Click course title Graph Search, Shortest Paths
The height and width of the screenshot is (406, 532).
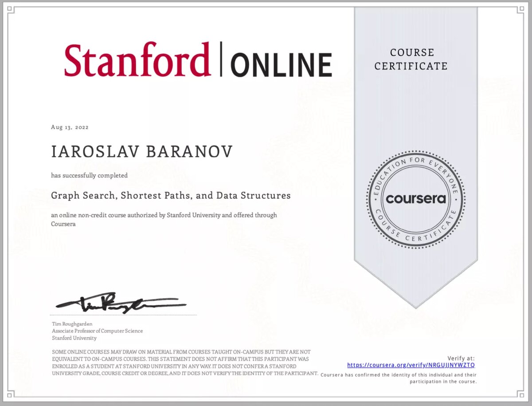point(171,195)
